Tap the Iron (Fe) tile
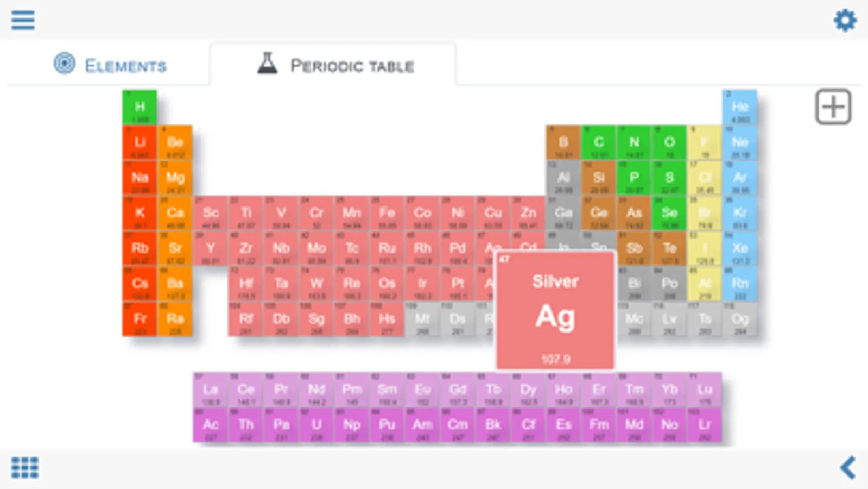 click(387, 214)
